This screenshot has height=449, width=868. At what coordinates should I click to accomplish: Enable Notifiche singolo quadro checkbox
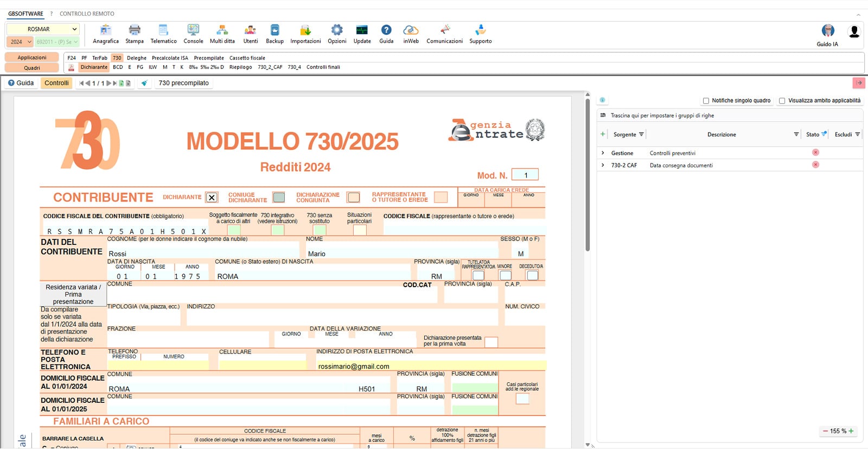click(706, 100)
